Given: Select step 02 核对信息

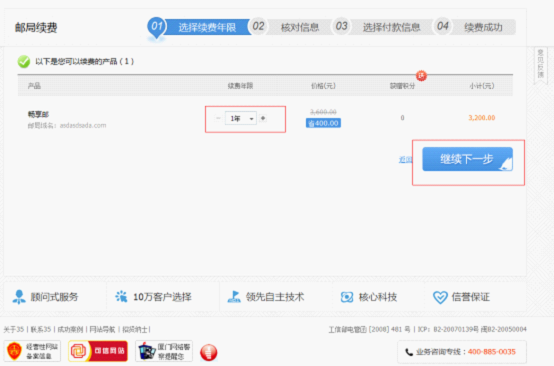Looking at the screenshot, I should [x=290, y=27].
